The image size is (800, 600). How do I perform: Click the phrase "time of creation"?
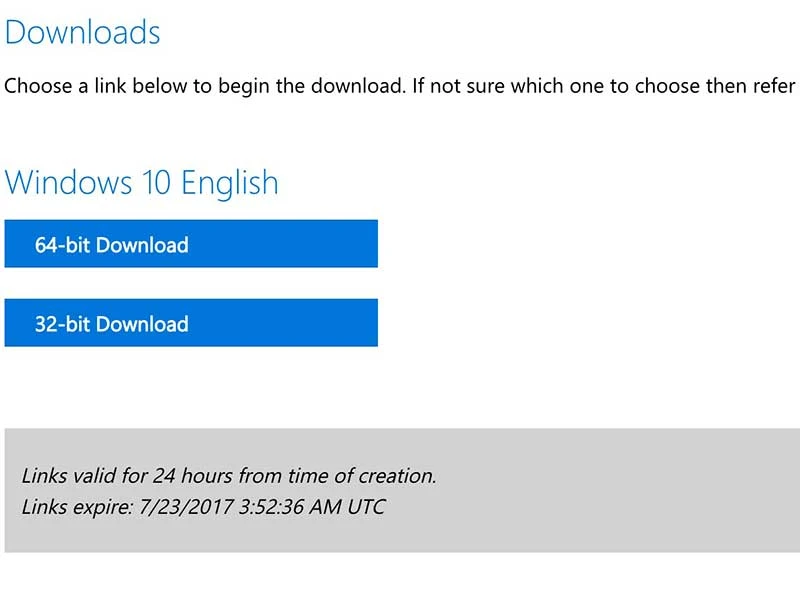click(x=363, y=475)
